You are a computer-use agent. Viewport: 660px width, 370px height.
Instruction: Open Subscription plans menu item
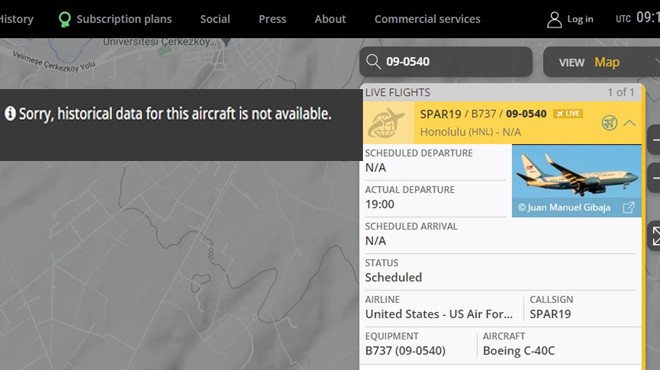pos(124,19)
